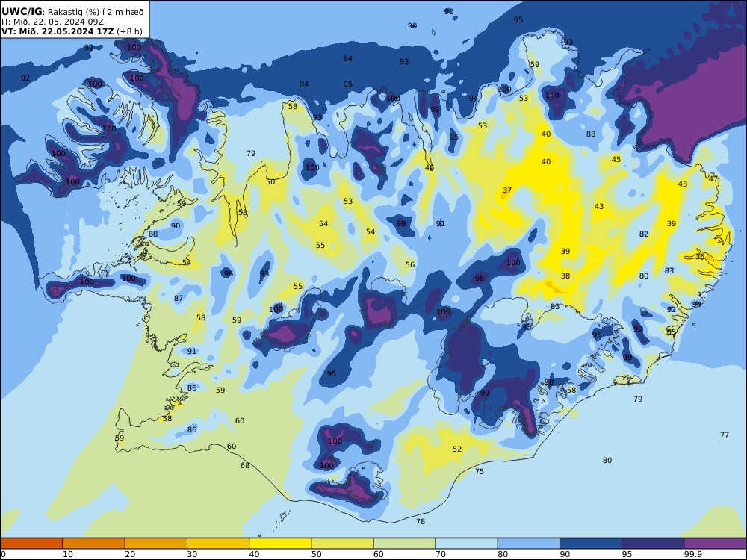Click the 95–99.9% indigo legend swatch
Image resolution: width=747 pixels, height=560 pixels.
pyautogui.click(x=653, y=544)
